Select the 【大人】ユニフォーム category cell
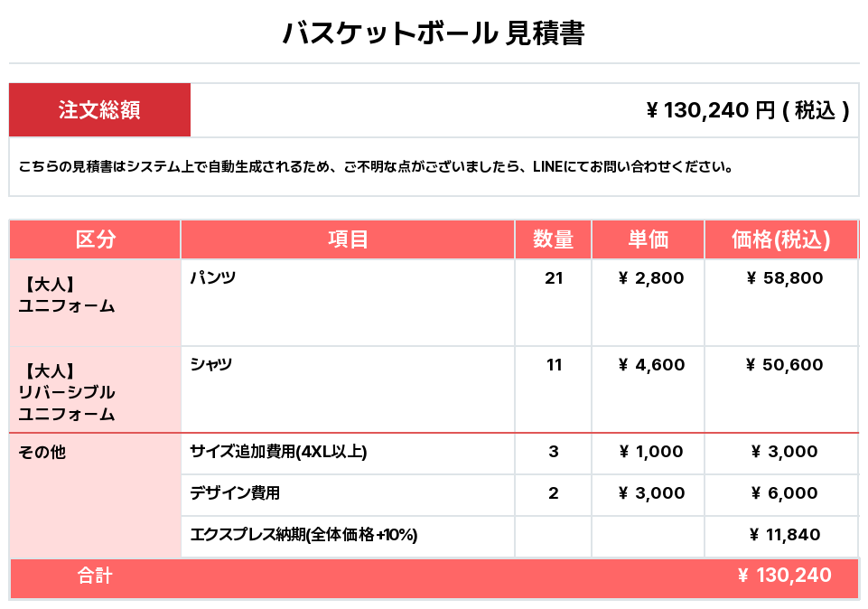Image resolution: width=868 pixels, height=609 pixels. pos(95,303)
